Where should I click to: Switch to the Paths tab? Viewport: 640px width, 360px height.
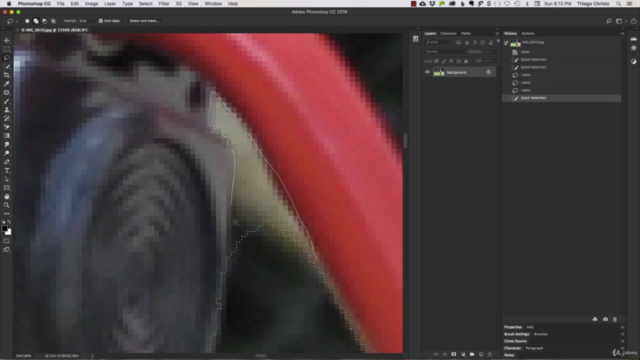466,33
